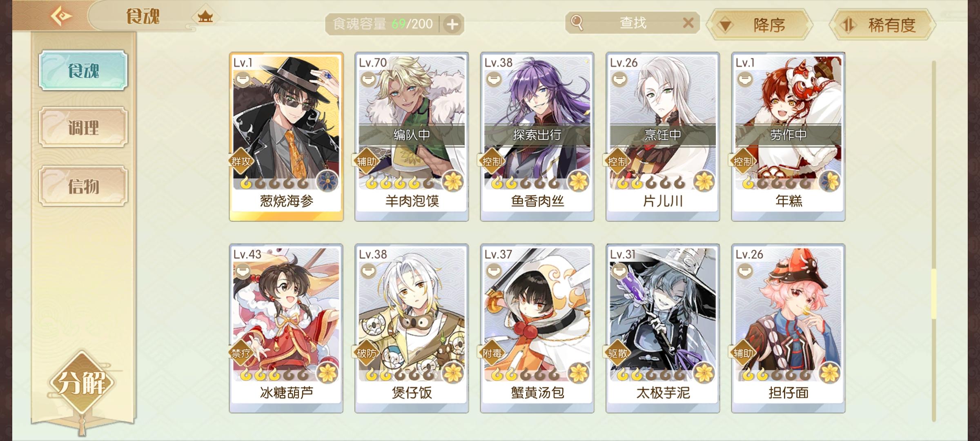This screenshot has height=441, width=980.
Task: Click the 分解 decompose button
Action: [x=82, y=383]
